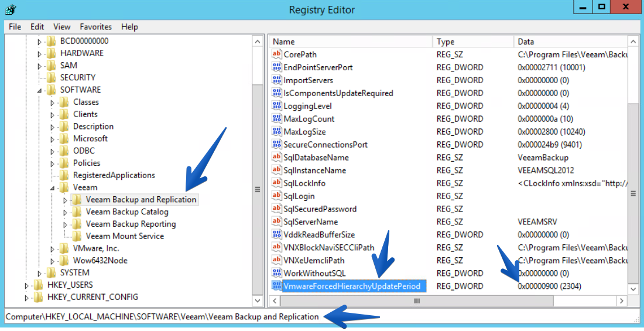Click the MaxLogSize DWORD icon
The image size is (644, 331).
pos(277,132)
